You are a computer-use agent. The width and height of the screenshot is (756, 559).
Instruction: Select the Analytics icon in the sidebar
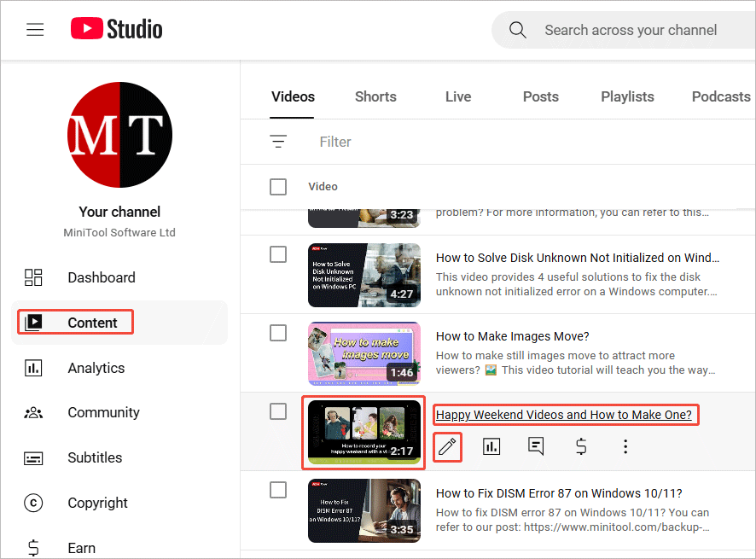(33, 368)
